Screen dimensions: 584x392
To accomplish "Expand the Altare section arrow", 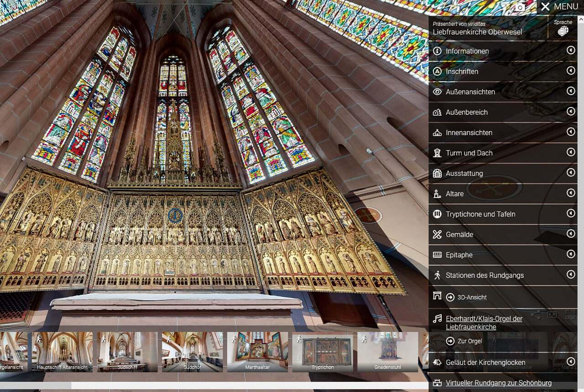I will (570, 193).
